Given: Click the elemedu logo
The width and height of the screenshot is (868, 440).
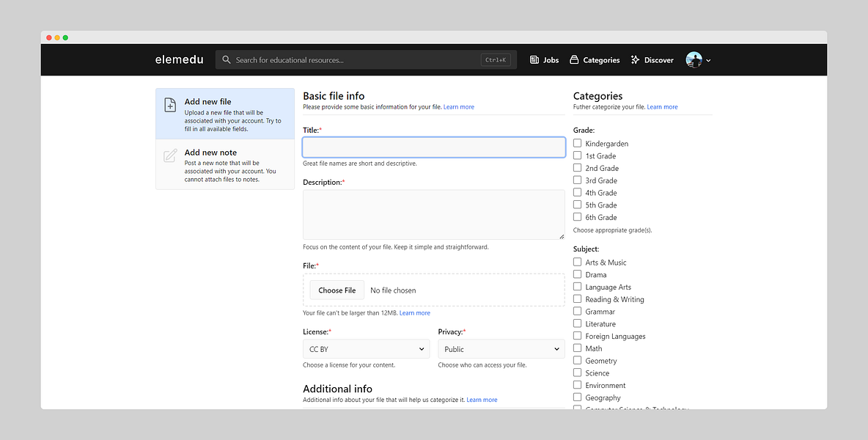Looking at the screenshot, I should (x=180, y=60).
